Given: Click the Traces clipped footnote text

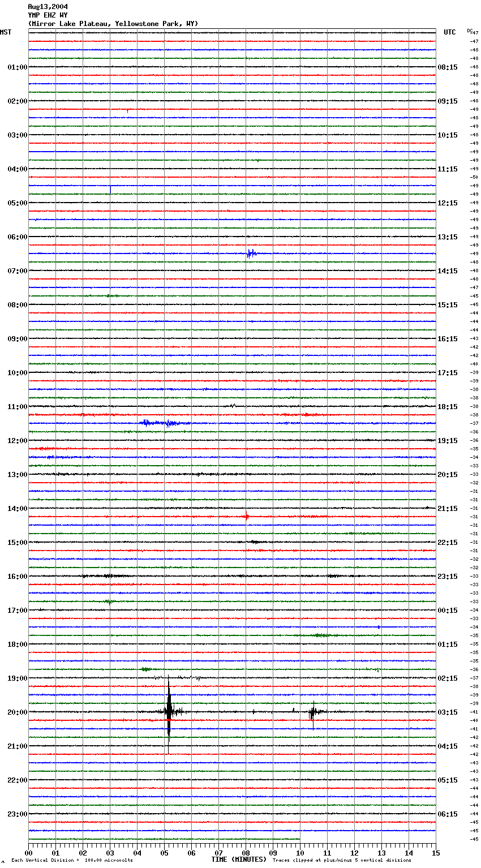Looking at the screenshot, I should tap(342, 861).
